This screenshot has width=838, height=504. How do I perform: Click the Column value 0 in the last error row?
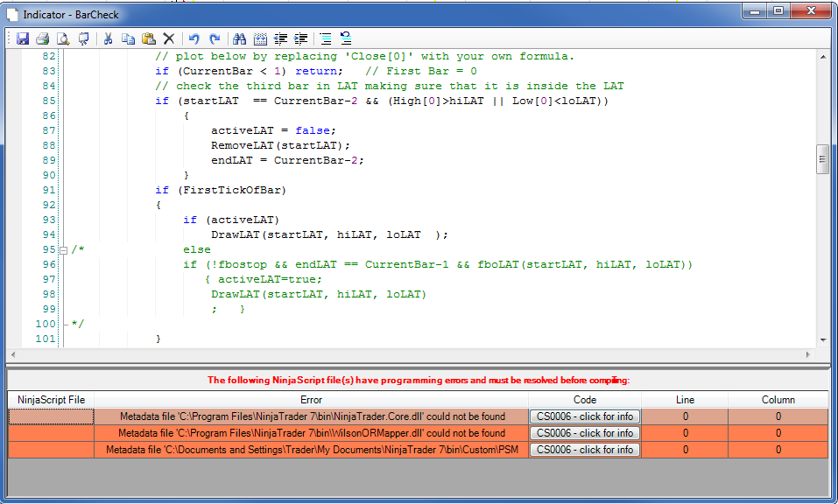tap(778, 450)
